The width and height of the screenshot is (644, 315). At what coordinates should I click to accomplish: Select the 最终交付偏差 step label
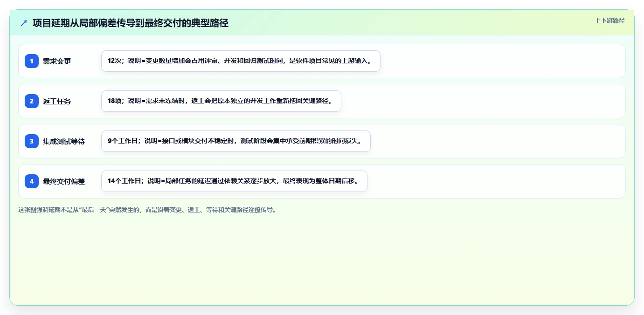64,181
